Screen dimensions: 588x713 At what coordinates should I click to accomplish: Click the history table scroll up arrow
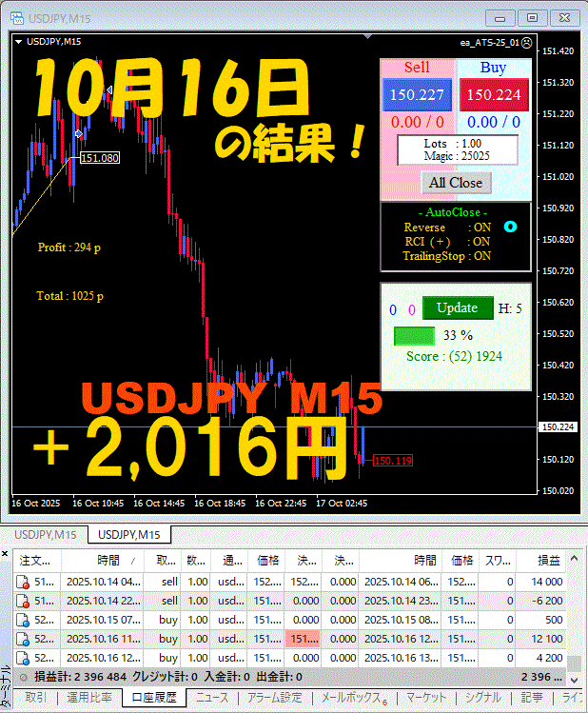(574, 558)
